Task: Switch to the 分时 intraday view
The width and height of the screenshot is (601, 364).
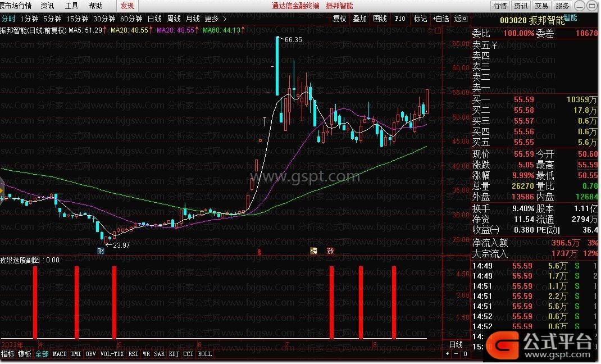Action: 8,19
